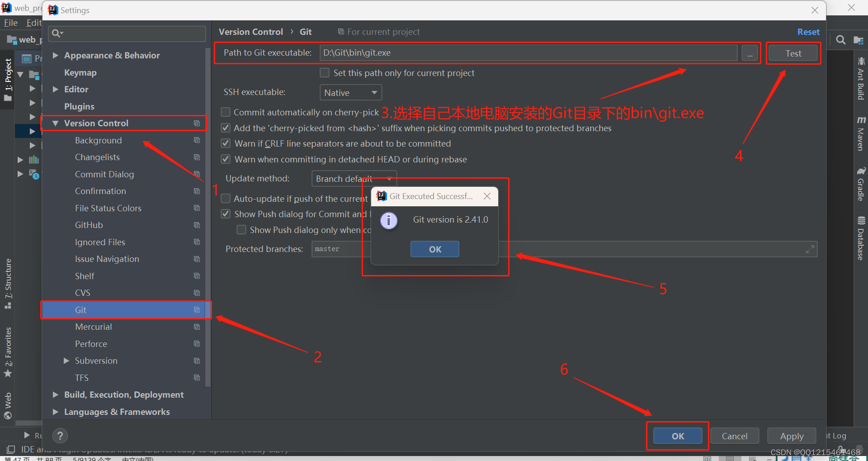Click the Search Everywhere magnifier icon

coord(841,40)
